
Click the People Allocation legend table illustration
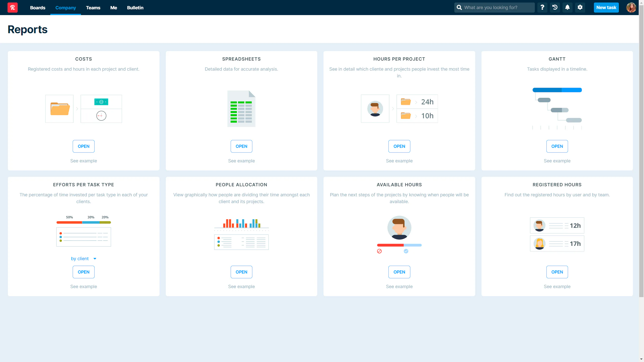tap(241, 242)
